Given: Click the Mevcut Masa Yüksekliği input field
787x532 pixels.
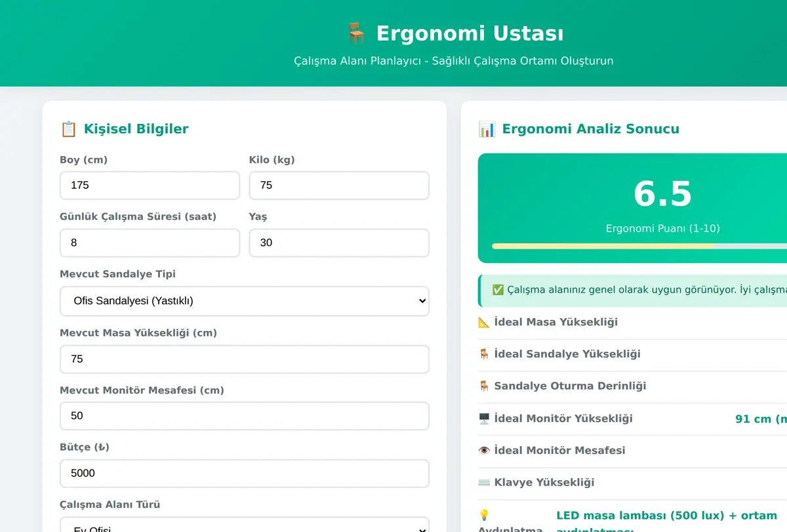Looking at the screenshot, I should coord(245,359).
